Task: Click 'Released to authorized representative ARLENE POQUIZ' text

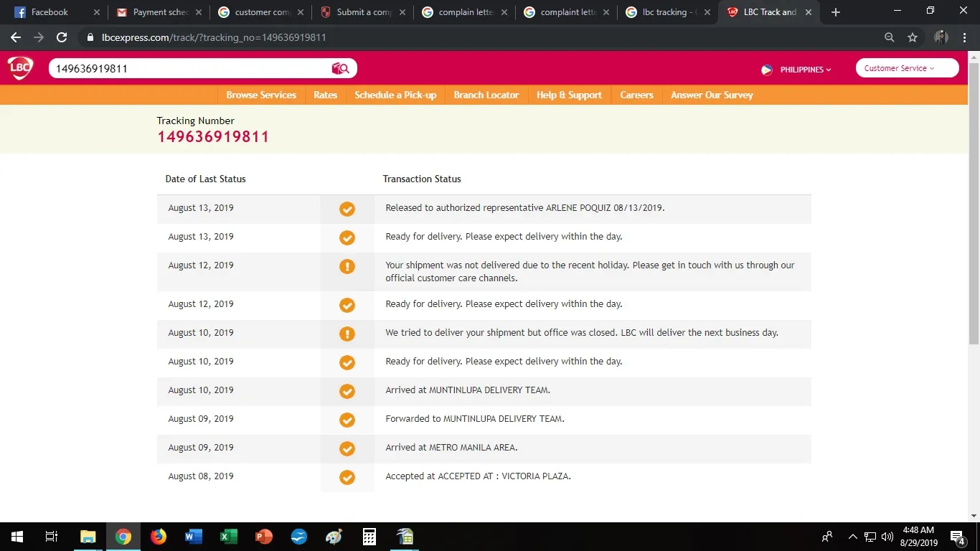Action: tap(524, 208)
